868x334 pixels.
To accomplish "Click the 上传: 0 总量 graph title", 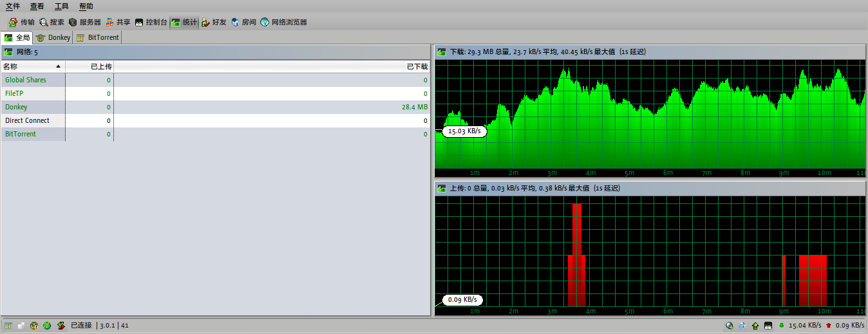I will pos(534,189).
